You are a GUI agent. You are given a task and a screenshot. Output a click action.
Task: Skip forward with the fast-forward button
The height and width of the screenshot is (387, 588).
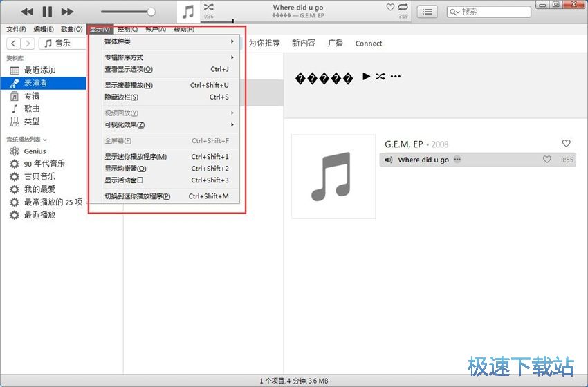click(67, 12)
